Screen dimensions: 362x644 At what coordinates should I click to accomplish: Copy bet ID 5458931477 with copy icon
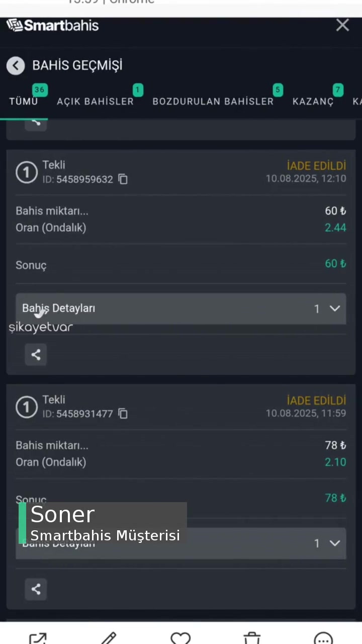123,414
